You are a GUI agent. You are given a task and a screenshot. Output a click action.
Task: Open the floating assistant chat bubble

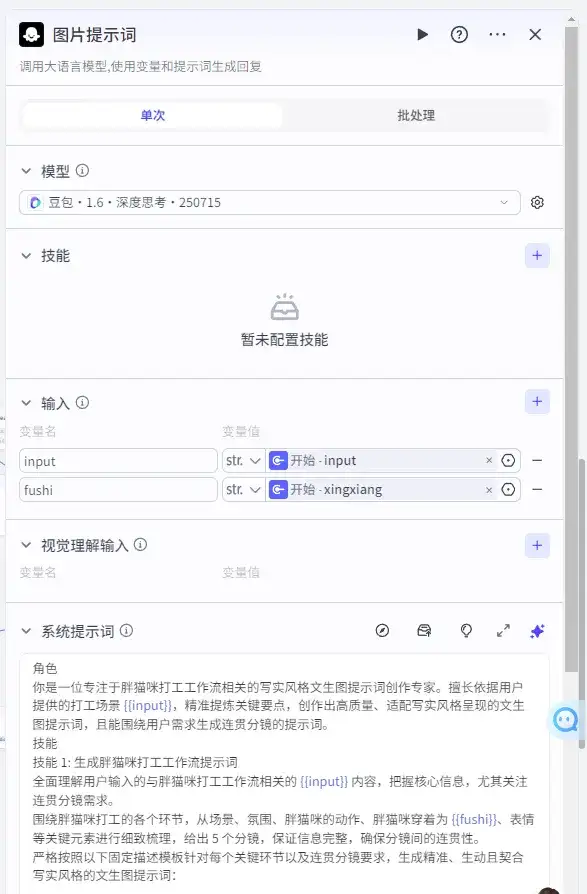(x=565, y=720)
